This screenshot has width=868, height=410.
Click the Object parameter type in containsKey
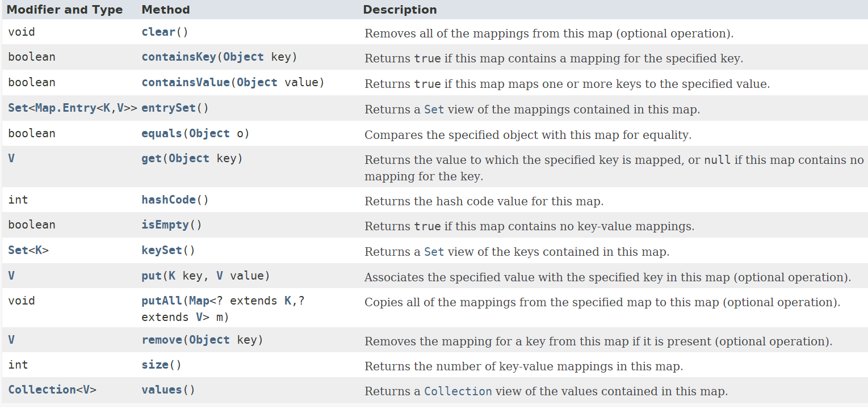coord(243,57)
